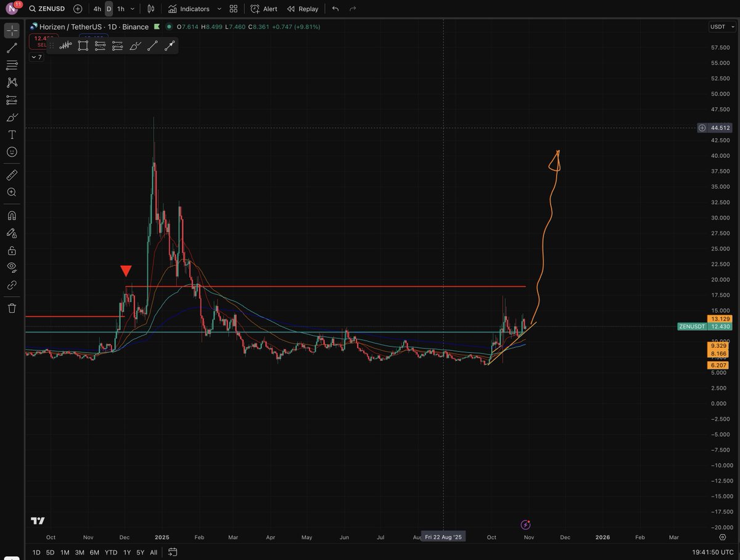Set the range to All
This screenshot has height=560, width=740.
pos(154,553)
